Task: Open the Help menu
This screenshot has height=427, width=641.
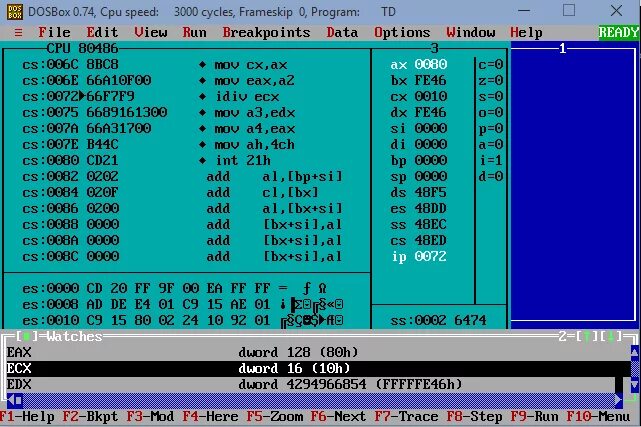Action: tap(526, 32)
